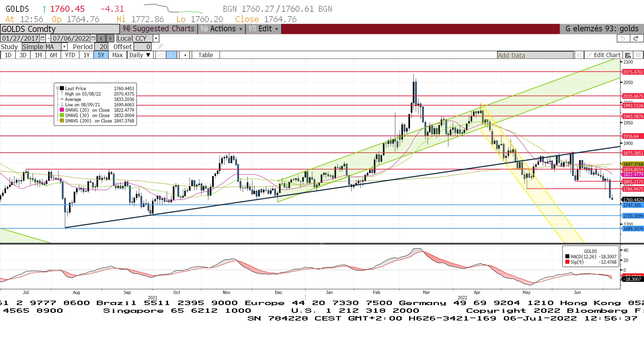Open Edit menu dropdown
Screen dimensions: 644x337
[263, 29]
